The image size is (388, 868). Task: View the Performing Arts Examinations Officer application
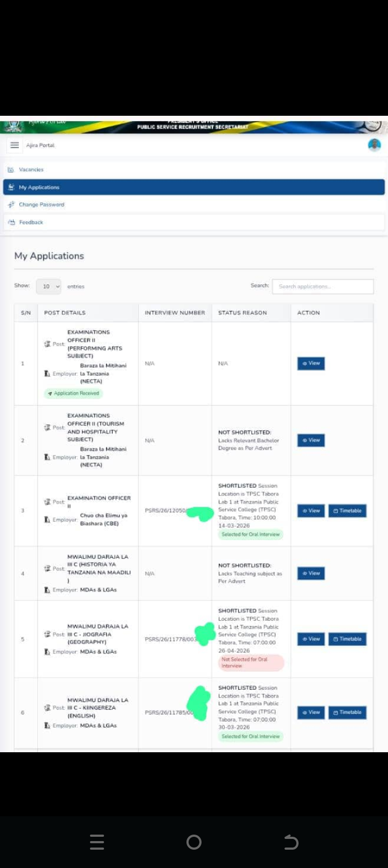coord(311,363)
